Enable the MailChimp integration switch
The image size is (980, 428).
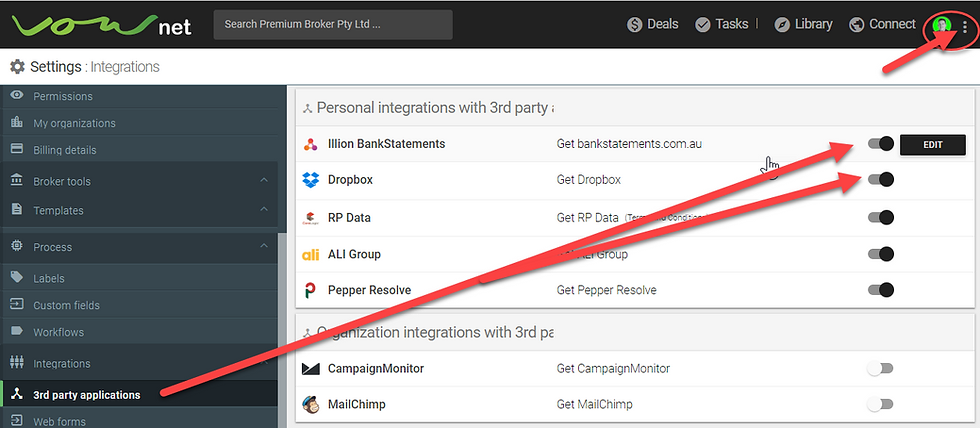click(x=880, y=404)
